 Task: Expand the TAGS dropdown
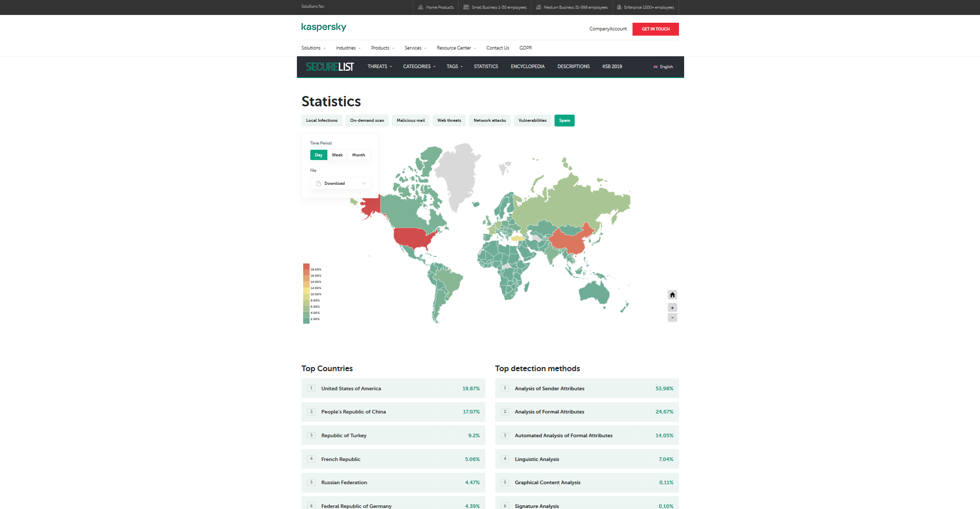[454, 67]
